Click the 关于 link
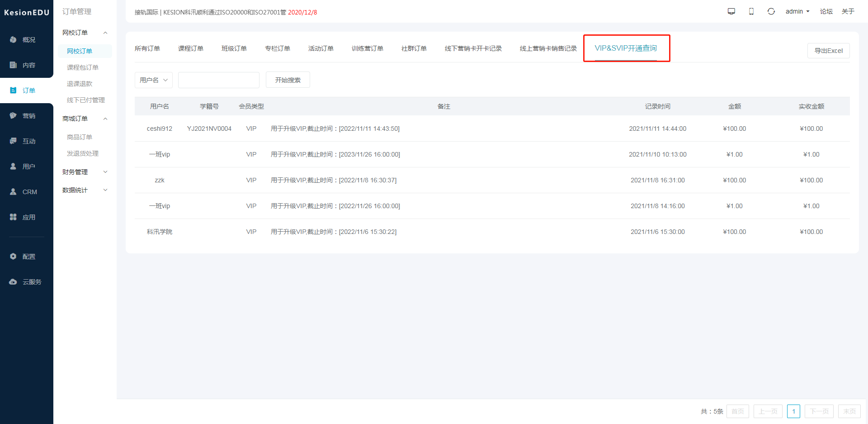 click(x=848, y=11)
